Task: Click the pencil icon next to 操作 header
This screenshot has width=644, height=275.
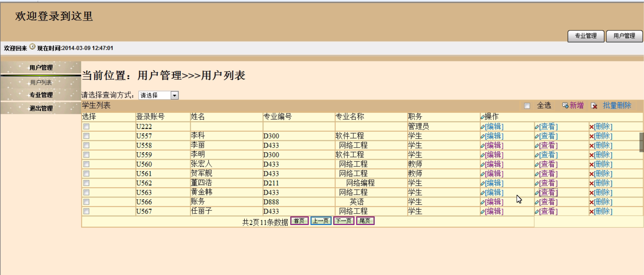Action: click(482, 117)
